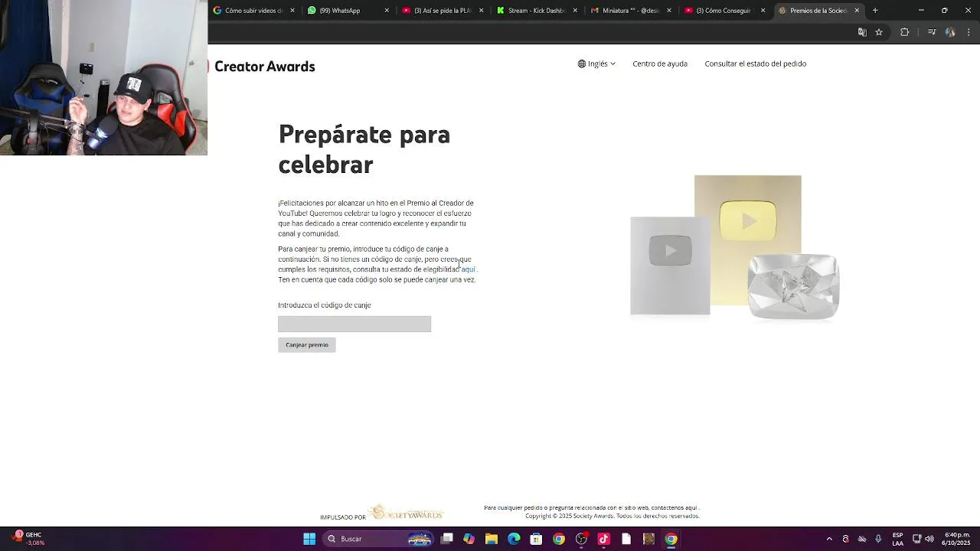Switch to Así se pide la PLACA tab
The height and width of the screenshot is (551, 980).
coord(442,11)
